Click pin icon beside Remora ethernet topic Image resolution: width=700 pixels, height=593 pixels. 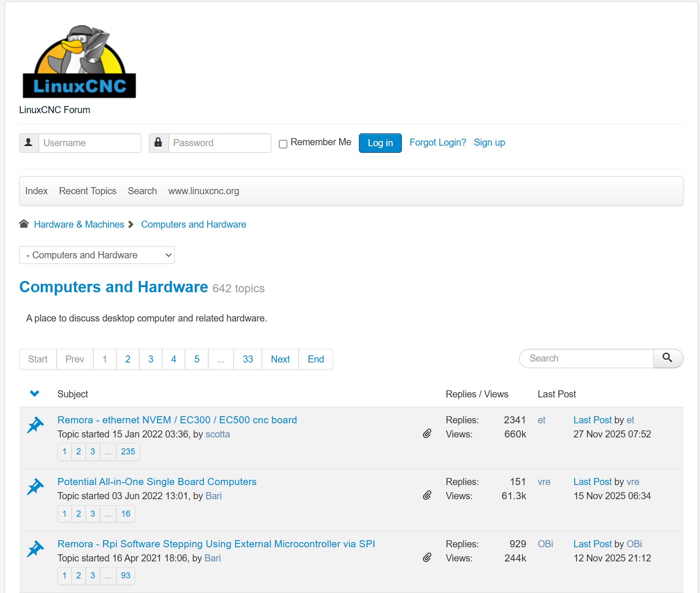(x=35, y=425)
